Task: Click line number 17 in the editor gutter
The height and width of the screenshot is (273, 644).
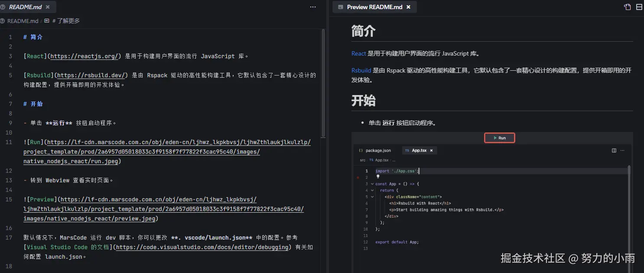Action: tap(9, 238)
